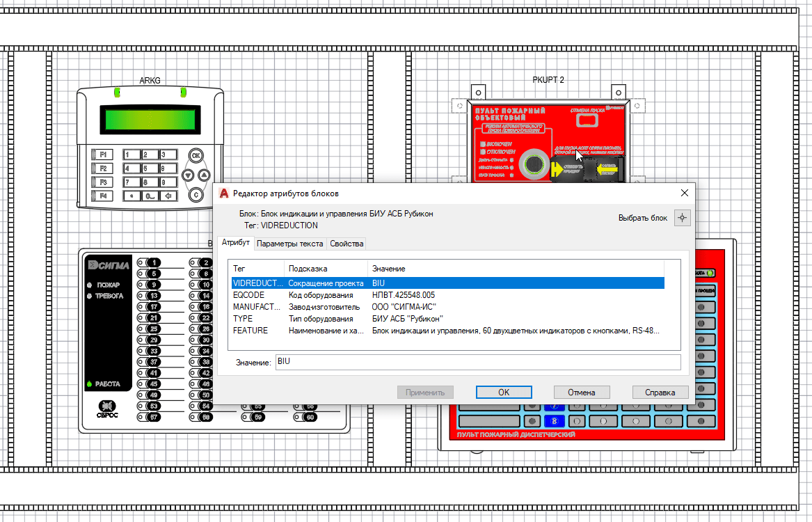This screenshot has height=522, width=812.
Task: Click the right green LED on ARKG
Action: point(183,93)
